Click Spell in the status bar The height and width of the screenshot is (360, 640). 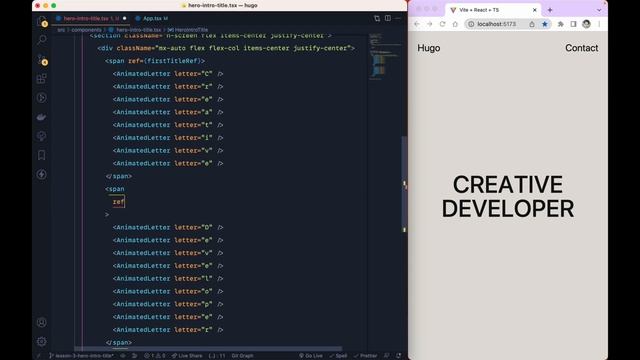coord(338,356)
